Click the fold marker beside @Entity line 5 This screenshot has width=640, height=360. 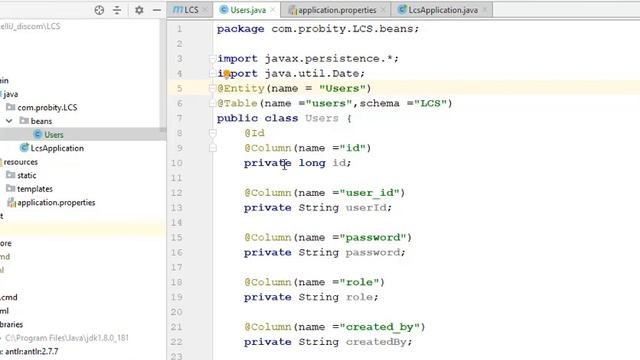(x=213, y=89)
